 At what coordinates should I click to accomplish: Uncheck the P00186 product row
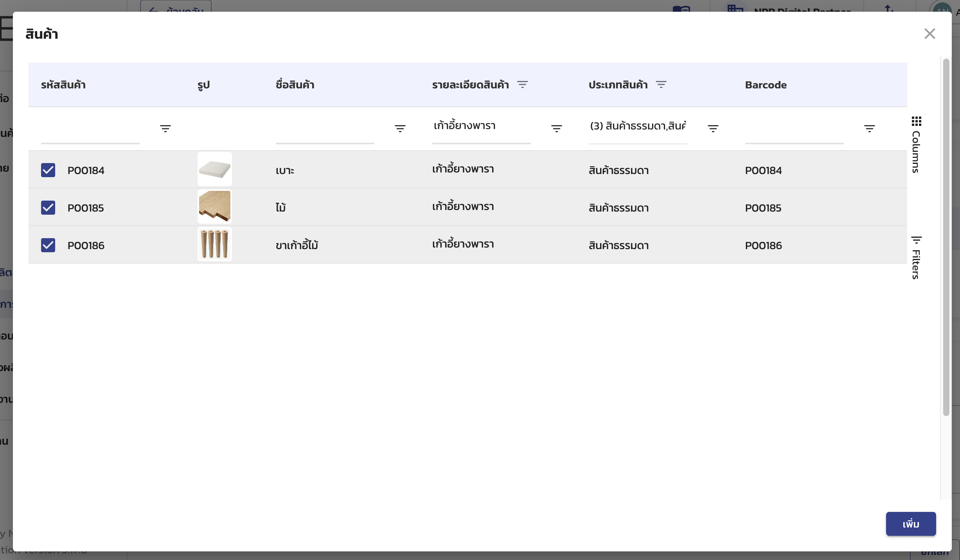click(49, 245)
